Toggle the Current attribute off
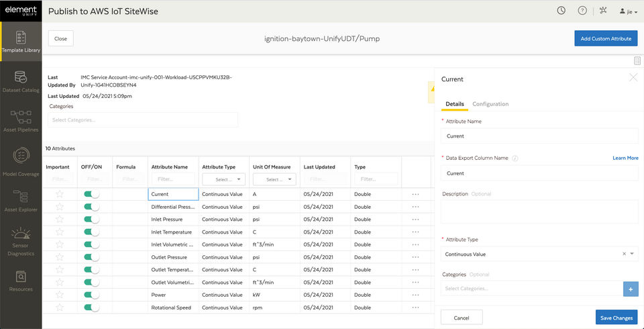 (92, 194)
